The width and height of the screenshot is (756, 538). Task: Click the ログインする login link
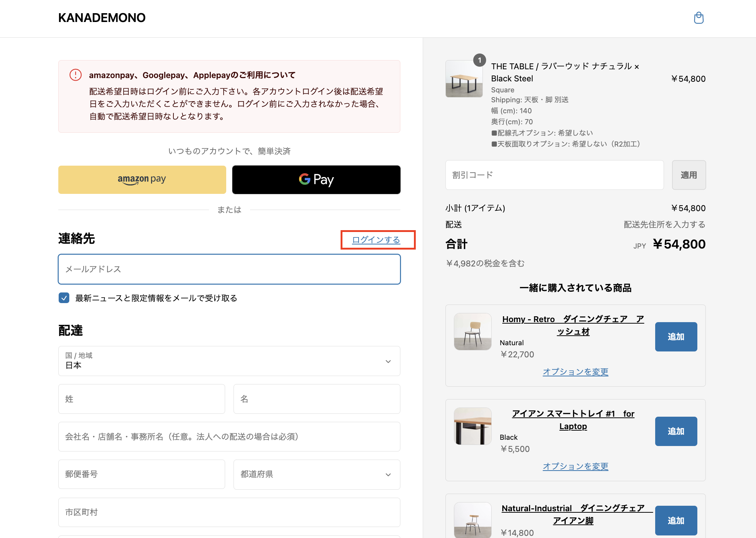click(x=376, y=240)
